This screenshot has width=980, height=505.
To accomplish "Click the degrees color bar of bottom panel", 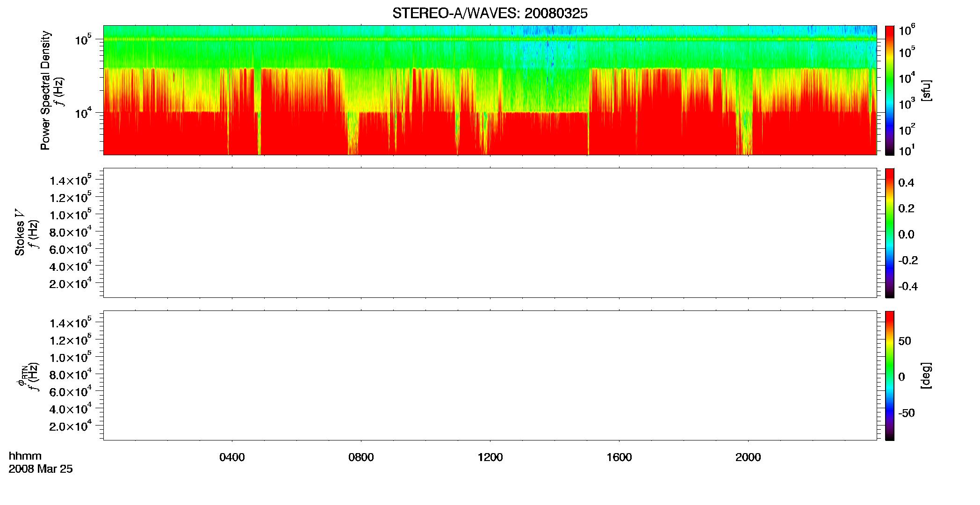I will pos(889,375).
